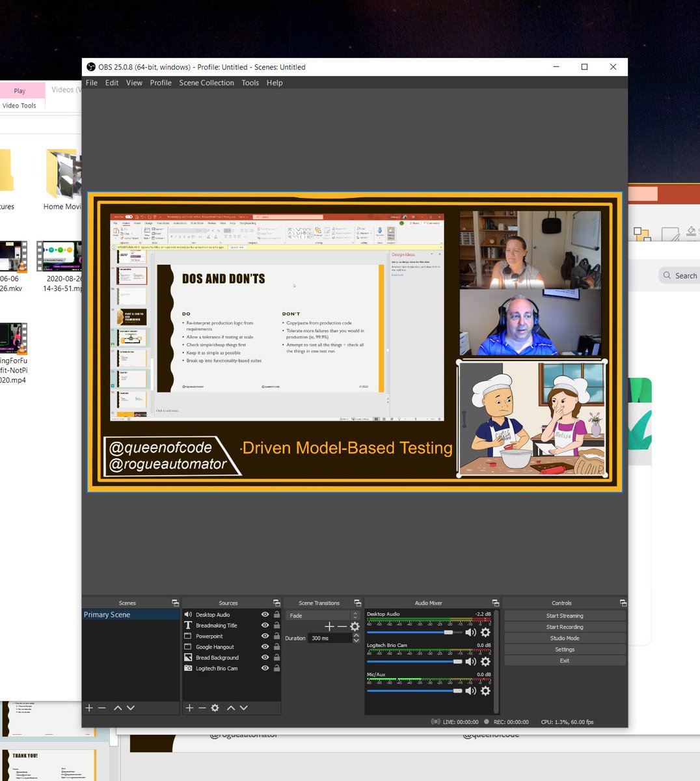This screenshot has height=781, width=700.
Task: Toggle visibility of Powerpoint source
Action: point(265,636)
